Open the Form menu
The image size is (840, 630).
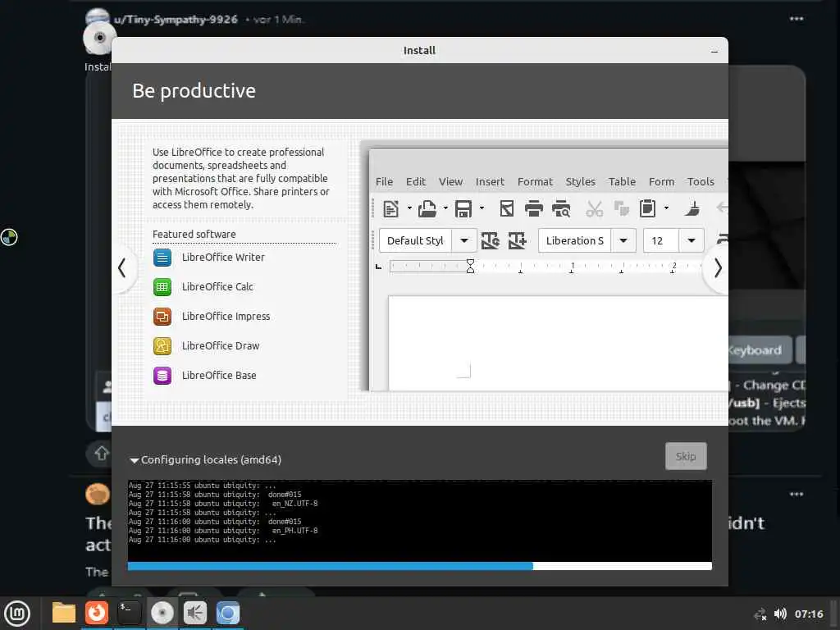point(662,182)
